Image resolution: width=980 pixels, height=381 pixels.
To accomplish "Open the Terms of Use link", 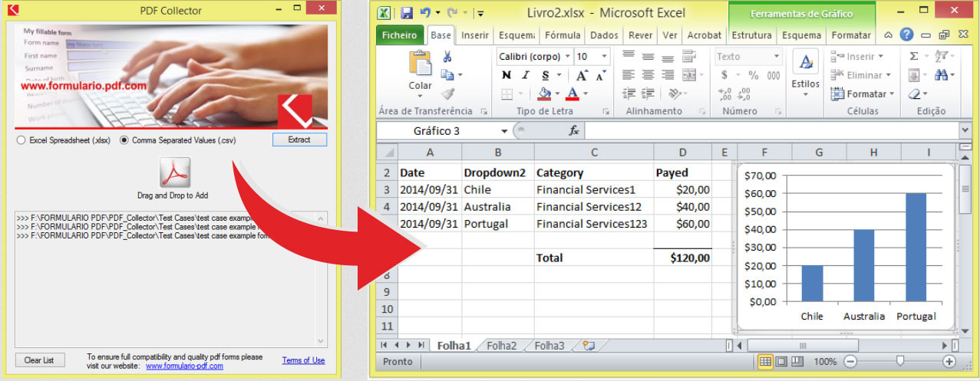I will pyautogui.click(x=303, y=360).
